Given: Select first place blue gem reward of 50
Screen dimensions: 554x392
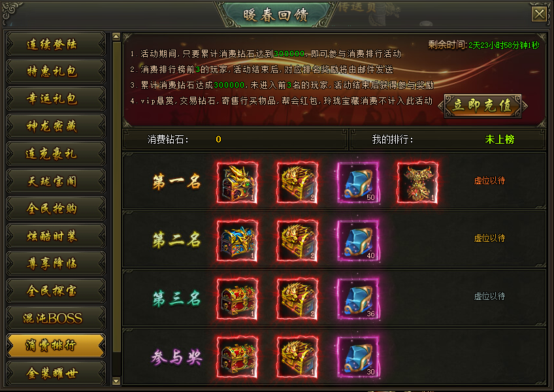Looking at the screenshot, I should click(358, 182).
